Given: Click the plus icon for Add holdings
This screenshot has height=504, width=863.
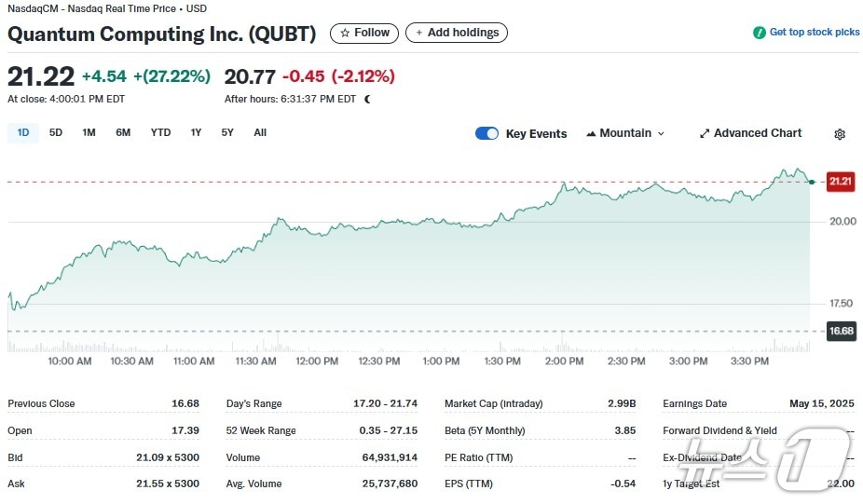Looking at the screenshot, I should click(x=418, y=34).
